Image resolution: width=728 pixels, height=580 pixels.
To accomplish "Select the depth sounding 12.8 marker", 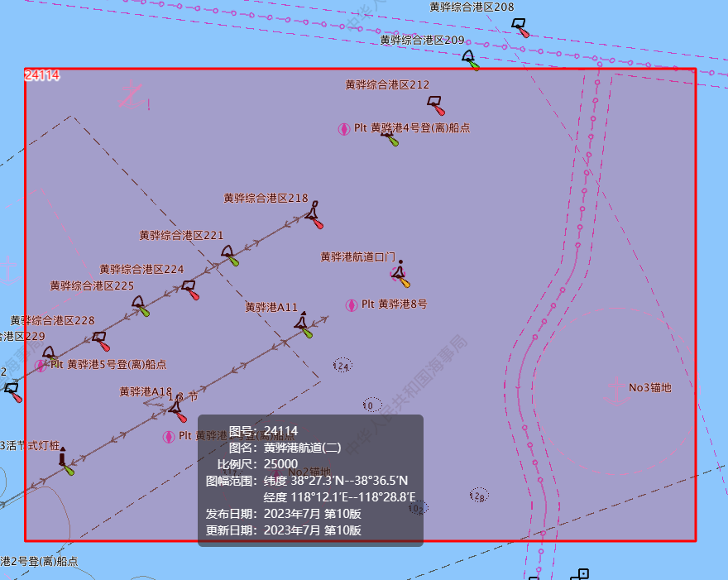I will click(x=479, y=495).
